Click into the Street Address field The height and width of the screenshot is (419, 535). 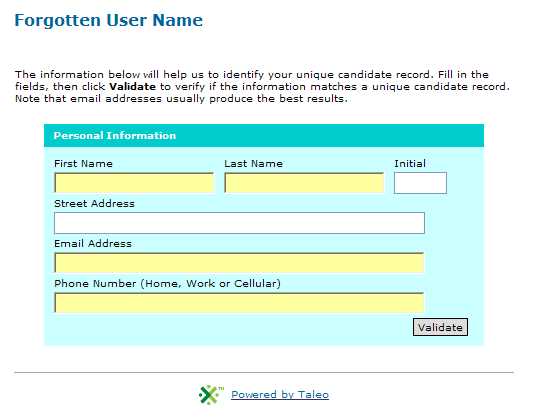pos(240,223)
